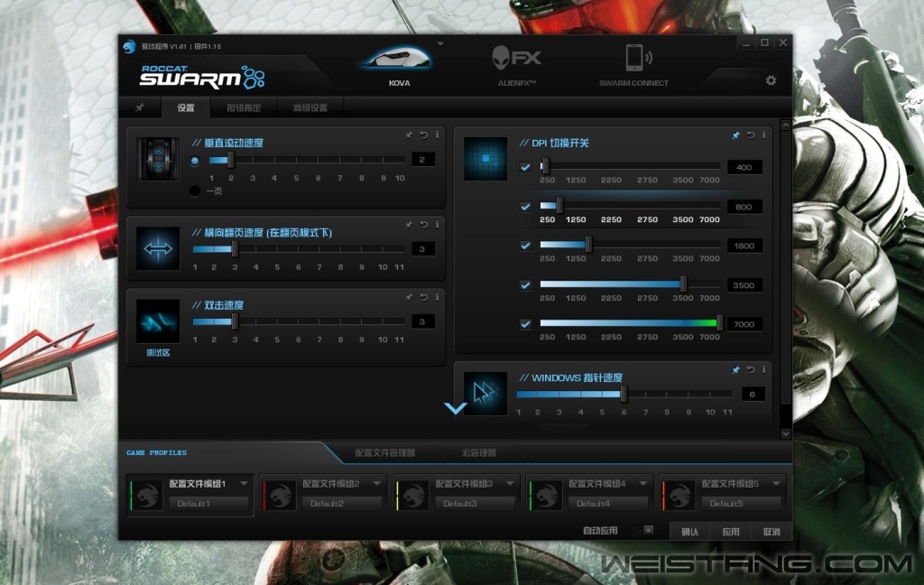Open the 宏管理器 tab
The image size is (924, 585).
(478, 453)
